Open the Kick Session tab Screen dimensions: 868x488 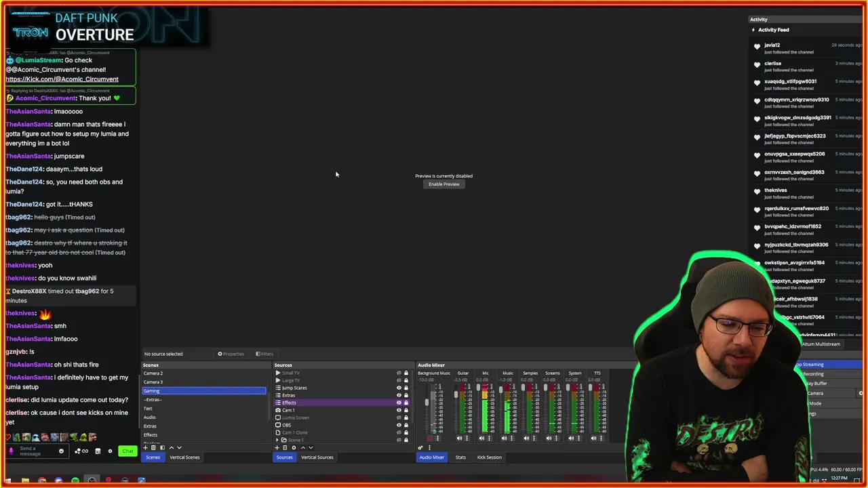489,457
